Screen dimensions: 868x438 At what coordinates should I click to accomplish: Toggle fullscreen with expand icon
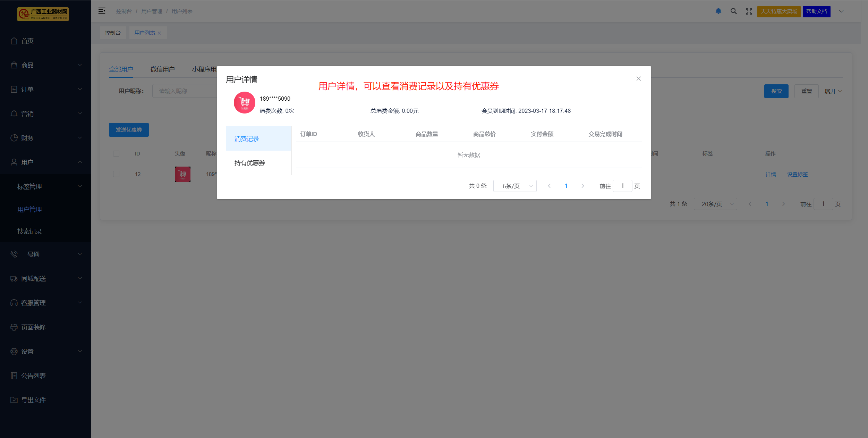coord(749,11)
